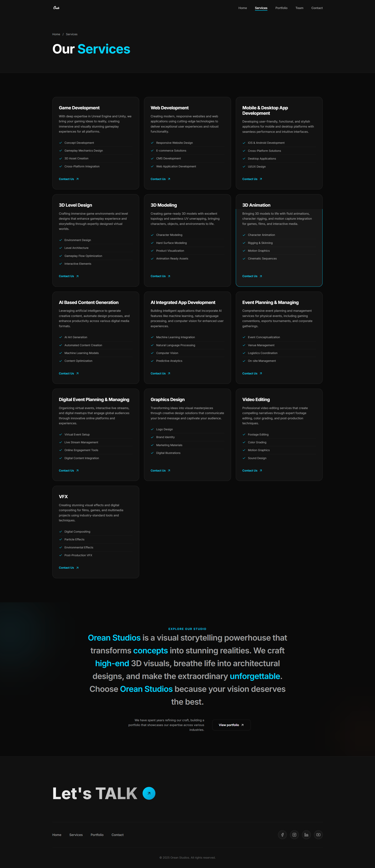
Task: Click Contact Us arrow icon in 3D Modeling card
Action: [169, 276]
